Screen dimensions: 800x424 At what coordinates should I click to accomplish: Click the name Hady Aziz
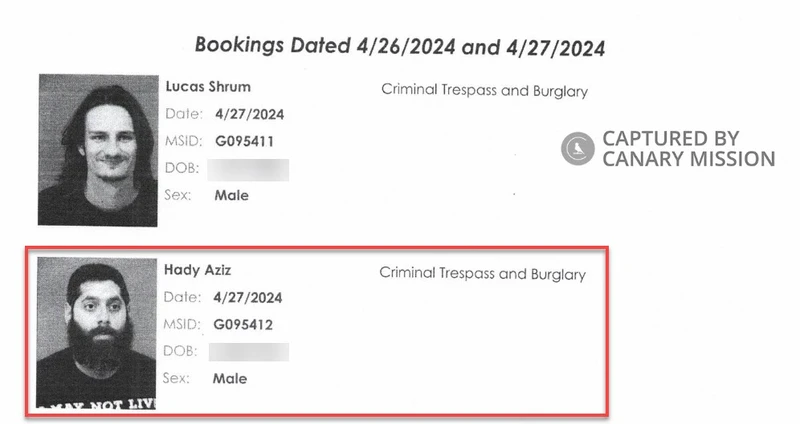197,270
